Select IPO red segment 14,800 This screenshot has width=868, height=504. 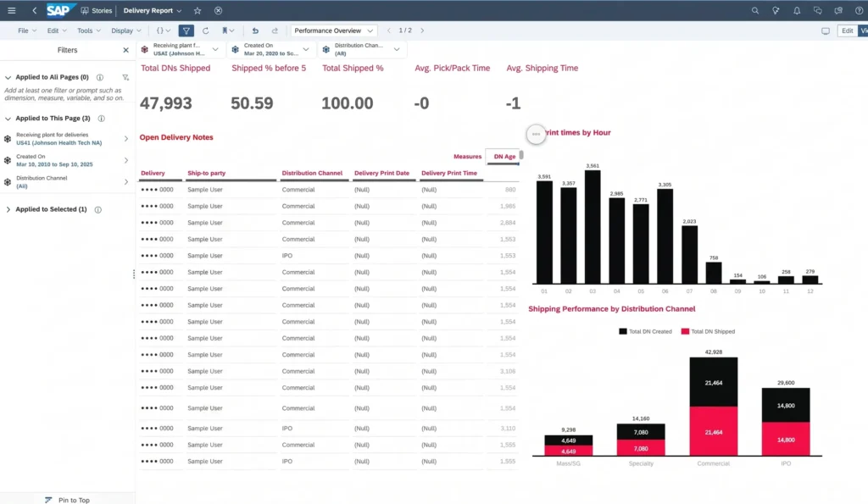tap(786, 440)
